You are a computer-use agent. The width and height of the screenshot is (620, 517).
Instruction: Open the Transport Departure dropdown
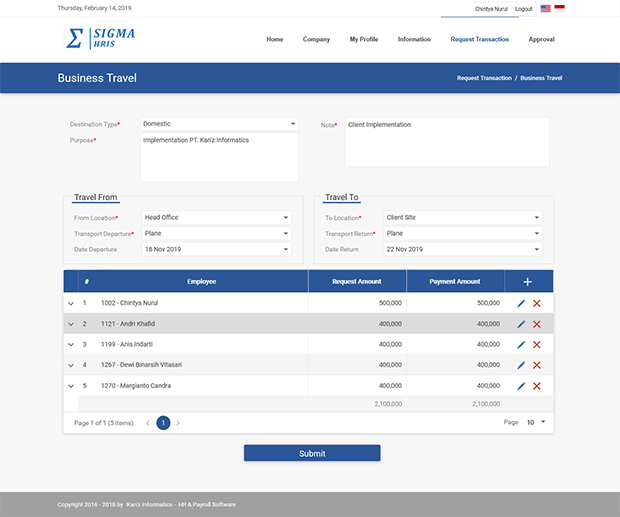(x=217, y=233)
